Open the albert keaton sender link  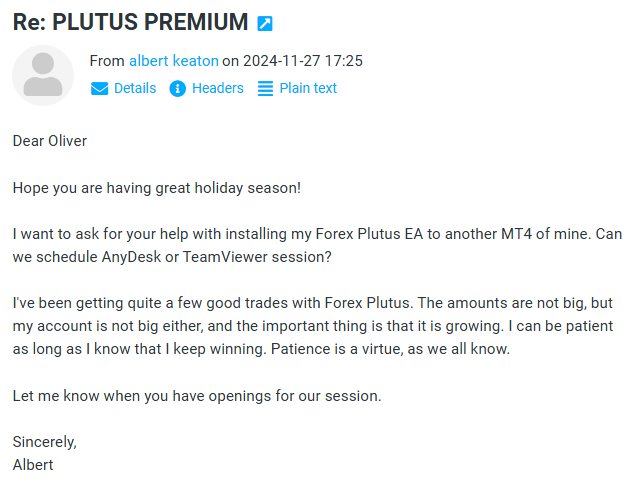[174, 61]
